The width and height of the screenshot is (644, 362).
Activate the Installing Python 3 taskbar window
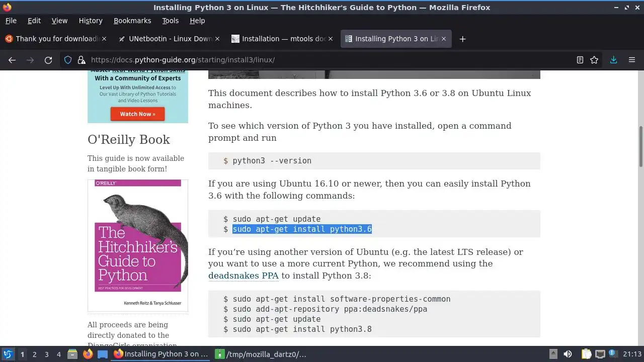tap(162, 354)
